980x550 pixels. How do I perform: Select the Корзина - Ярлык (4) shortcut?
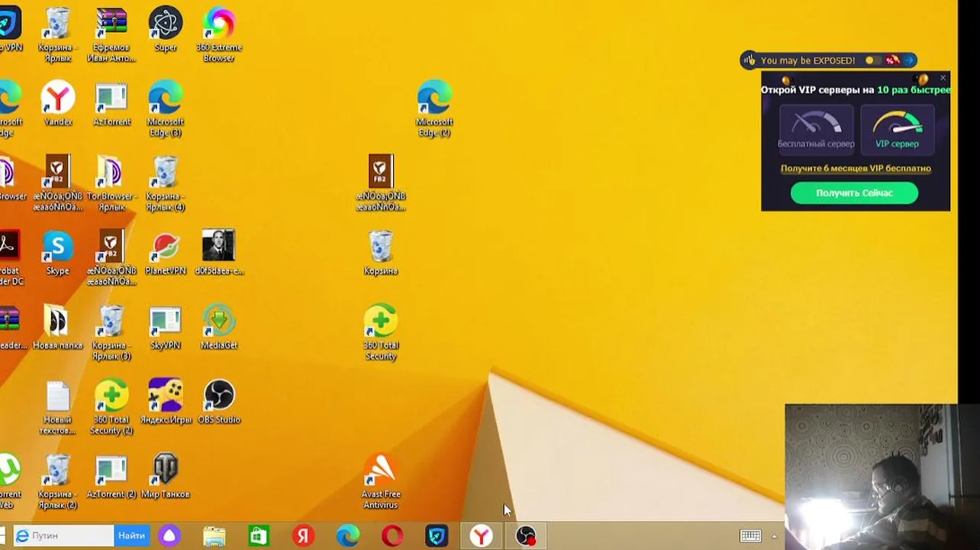point(166,183)
